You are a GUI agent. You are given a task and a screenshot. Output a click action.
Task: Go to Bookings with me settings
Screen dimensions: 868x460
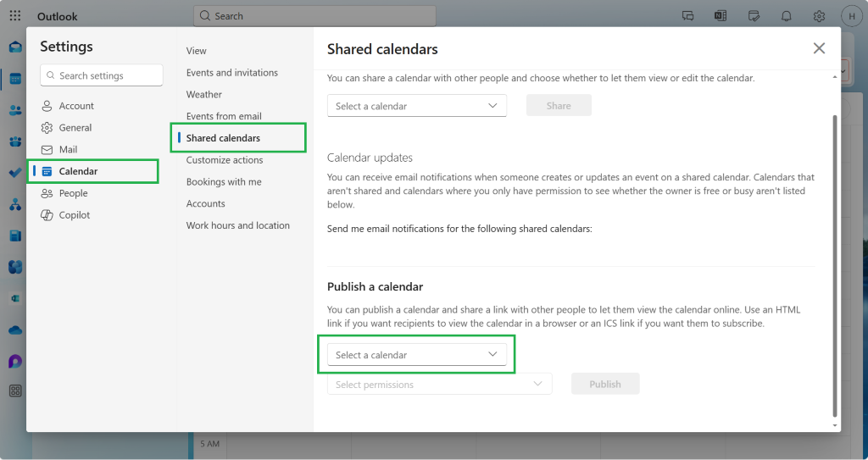click(x=224, y=181)
